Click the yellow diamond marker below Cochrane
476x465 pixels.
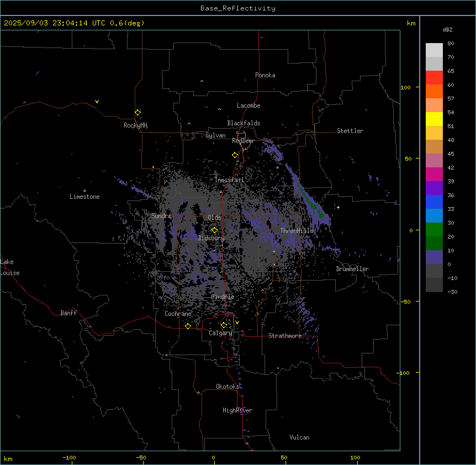[x=188, y=326]
